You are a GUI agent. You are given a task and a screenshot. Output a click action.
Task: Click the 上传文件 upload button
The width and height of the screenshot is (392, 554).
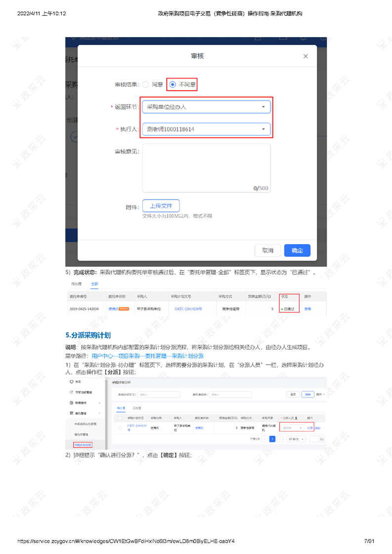click(161, 206)
